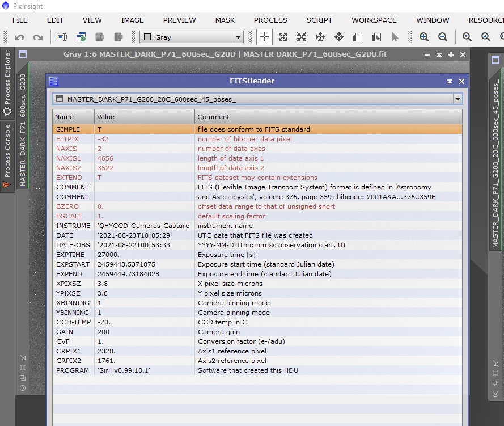The width and height of the screenshot is (504, 426).
Task: Click the circular target icon at left panel bottom
Action: pos(23,388)
